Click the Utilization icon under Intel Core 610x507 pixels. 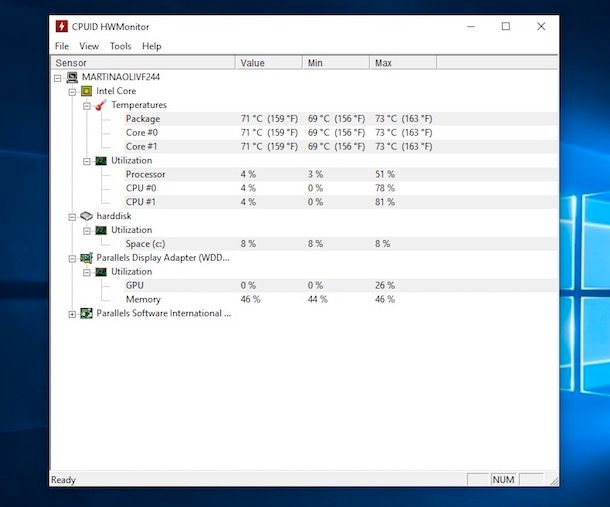coord(101,161)
